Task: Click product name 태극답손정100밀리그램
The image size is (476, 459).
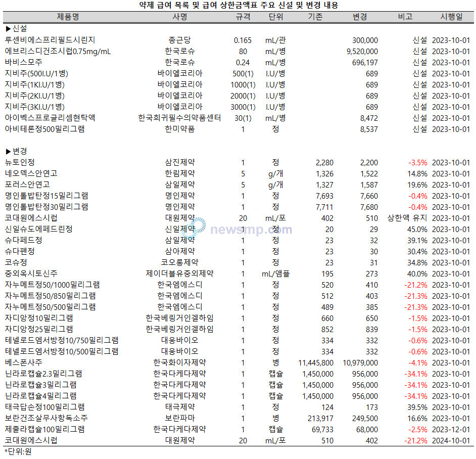Action: pos(44,407)
